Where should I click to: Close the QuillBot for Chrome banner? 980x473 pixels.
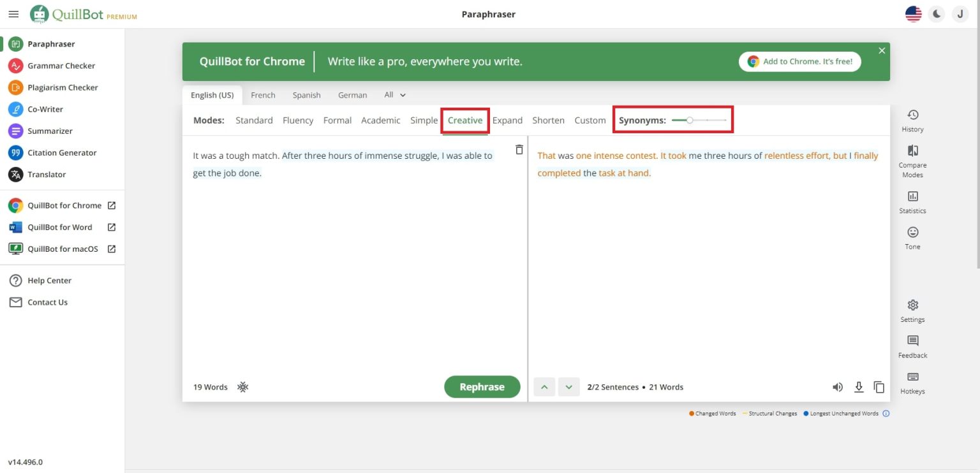(x=882, y=51)
